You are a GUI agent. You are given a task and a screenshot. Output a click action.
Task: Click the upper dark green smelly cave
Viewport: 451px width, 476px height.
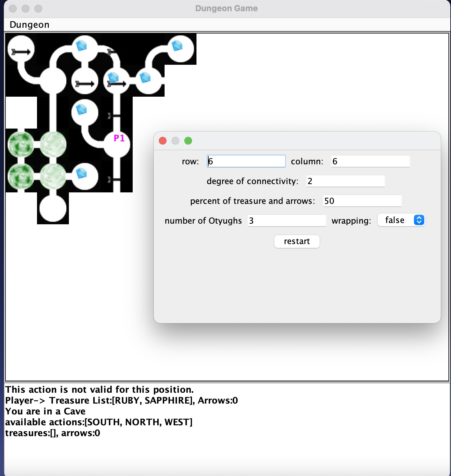(x=21, y=145)
